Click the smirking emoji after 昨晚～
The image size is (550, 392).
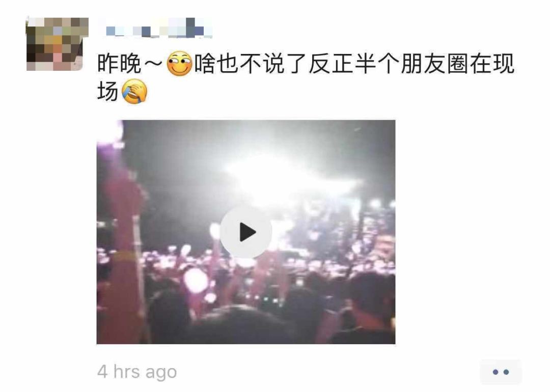tap(179, 64)
